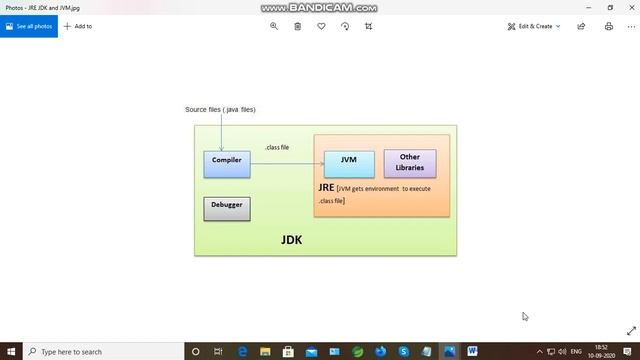
Task: Open the Add to menu
Action: pyautogui.click(x=78, y=26)
